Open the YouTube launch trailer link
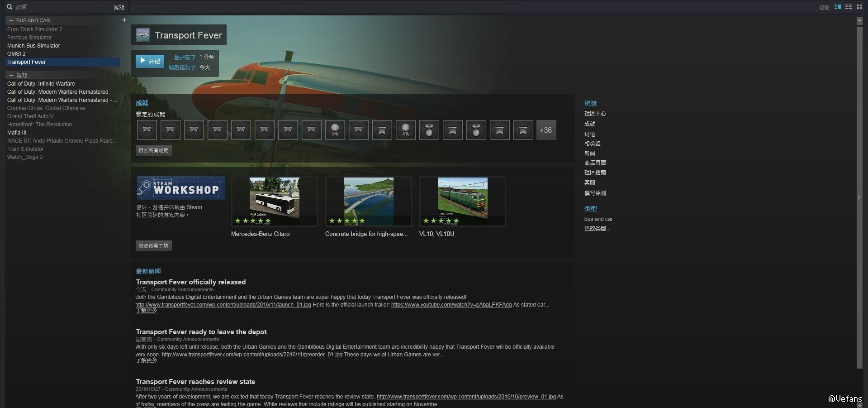Viewport: 868px width, 408px height. (451, 305)
